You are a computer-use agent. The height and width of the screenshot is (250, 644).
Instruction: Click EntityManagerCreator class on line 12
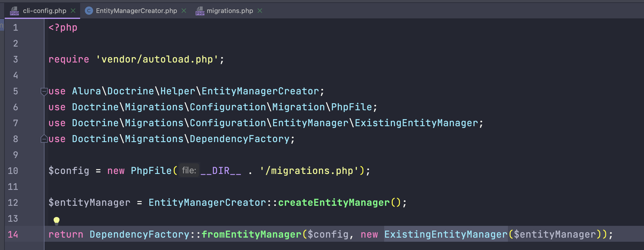(207, 203)
